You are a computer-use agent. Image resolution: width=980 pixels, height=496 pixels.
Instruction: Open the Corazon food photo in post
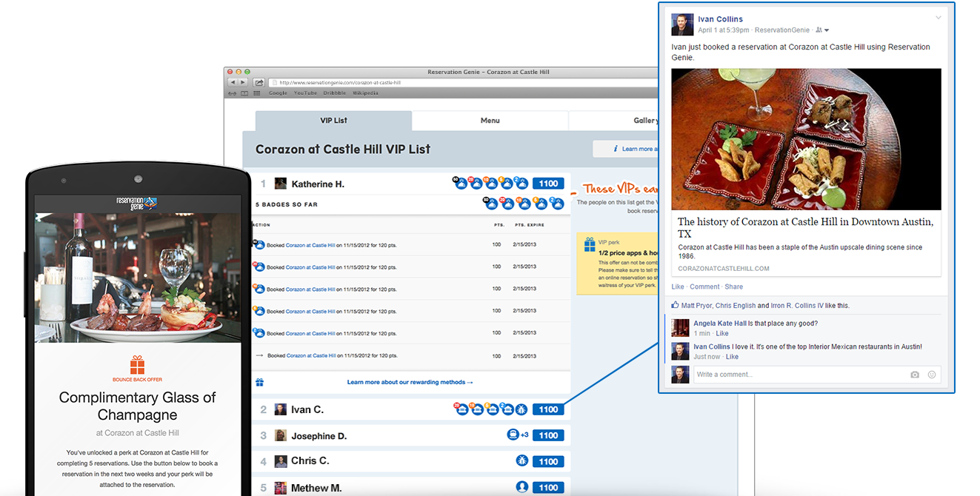[x=806, y=139]
